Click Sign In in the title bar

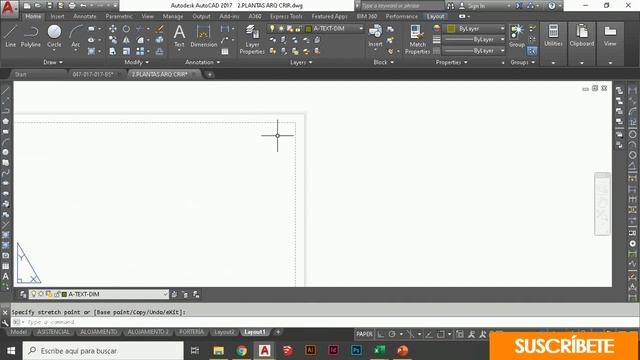476,6
